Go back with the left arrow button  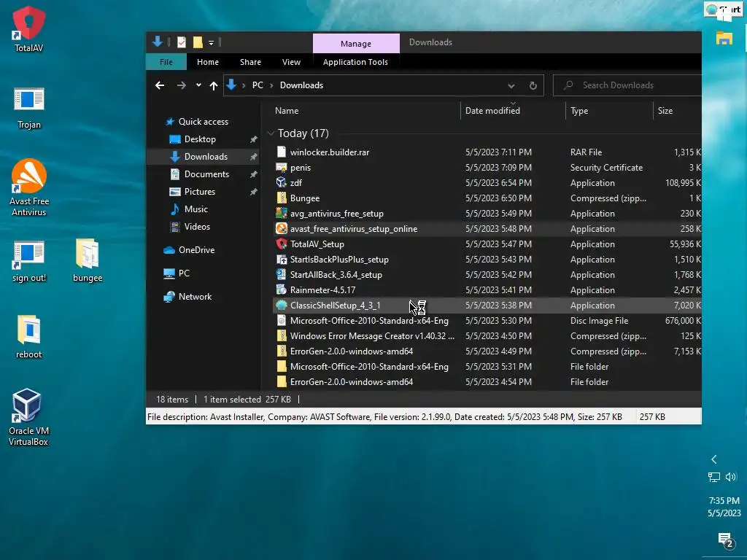(x=160, y=85)
